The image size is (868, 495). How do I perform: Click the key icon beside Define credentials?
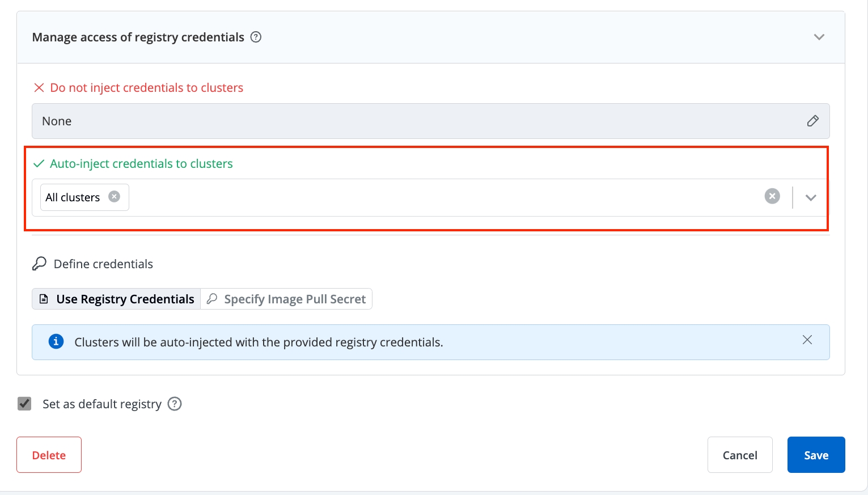pos(39,264)
